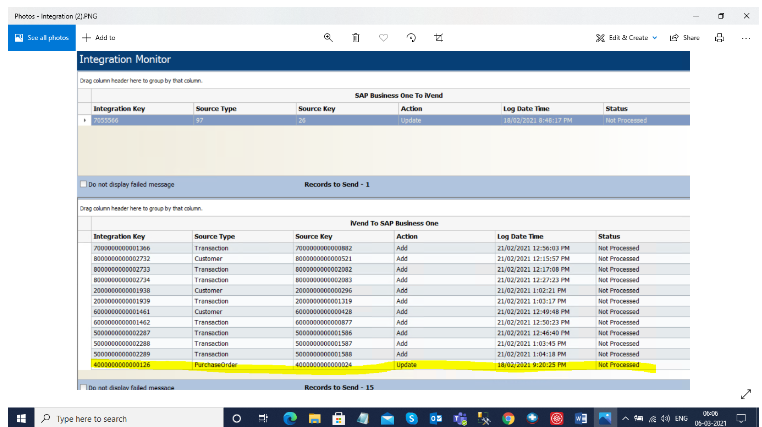Select row with Integration Key 6000000000001461
This screenshot has width=762, height=427.
point(391,312)
